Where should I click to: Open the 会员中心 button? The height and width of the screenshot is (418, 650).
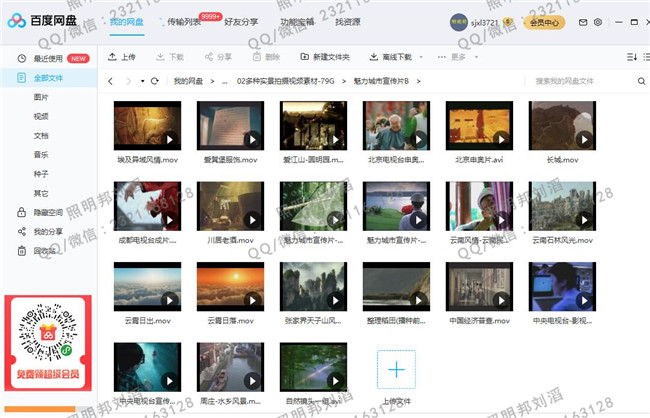(544, 22)
